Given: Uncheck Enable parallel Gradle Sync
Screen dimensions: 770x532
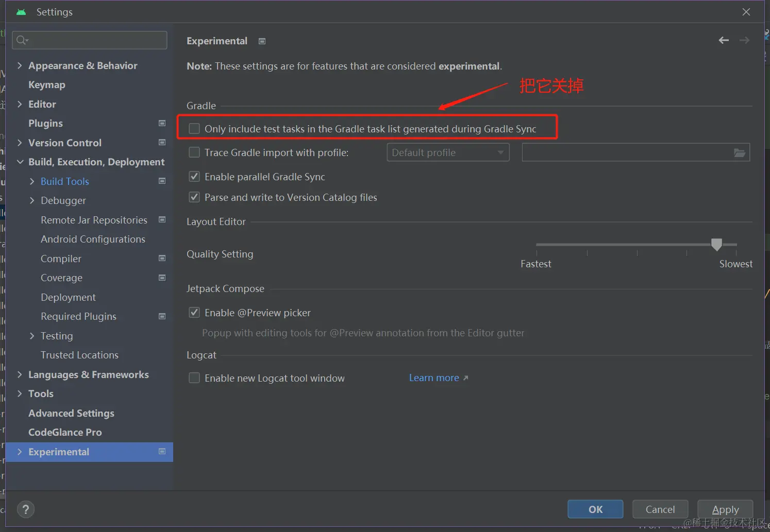Looking at the screenshot, I should pos(194,177).
